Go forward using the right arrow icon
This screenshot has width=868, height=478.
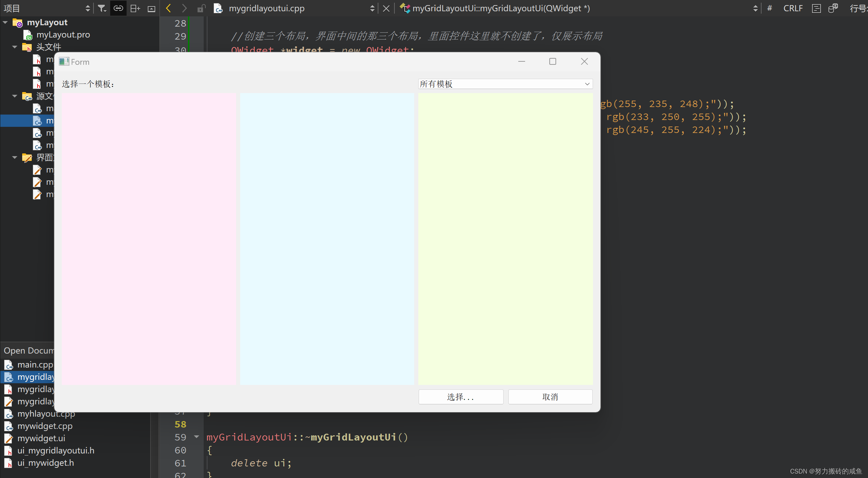184,8
